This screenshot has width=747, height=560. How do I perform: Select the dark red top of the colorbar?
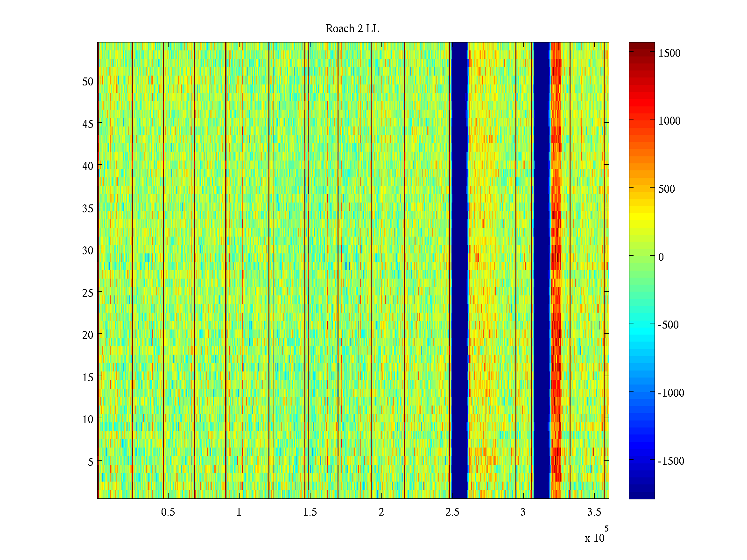[x=641, y=45]
